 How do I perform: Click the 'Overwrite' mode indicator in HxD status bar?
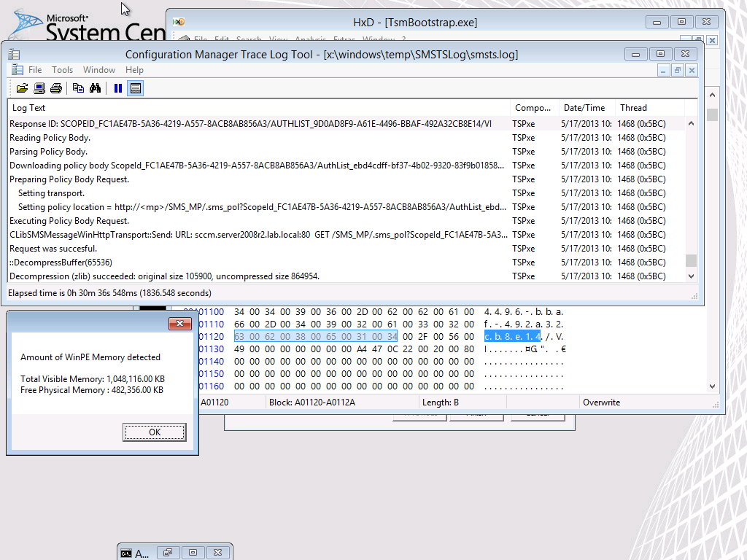tap(601, 402)
